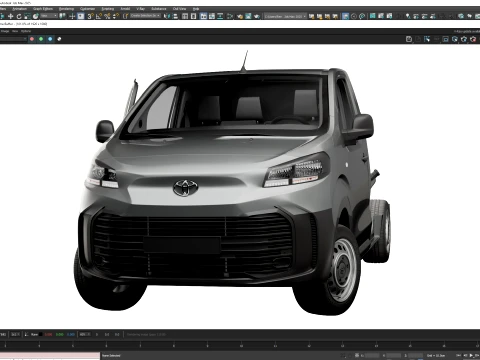Select the Scale tool
480x360 pixels.
pyautogui.click(x=27, y=16)
